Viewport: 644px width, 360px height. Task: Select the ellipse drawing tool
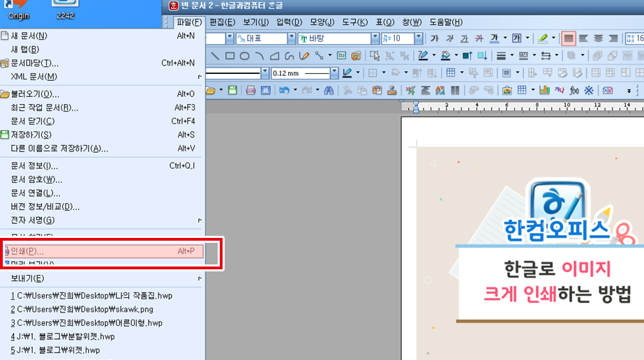pos(244,55)
